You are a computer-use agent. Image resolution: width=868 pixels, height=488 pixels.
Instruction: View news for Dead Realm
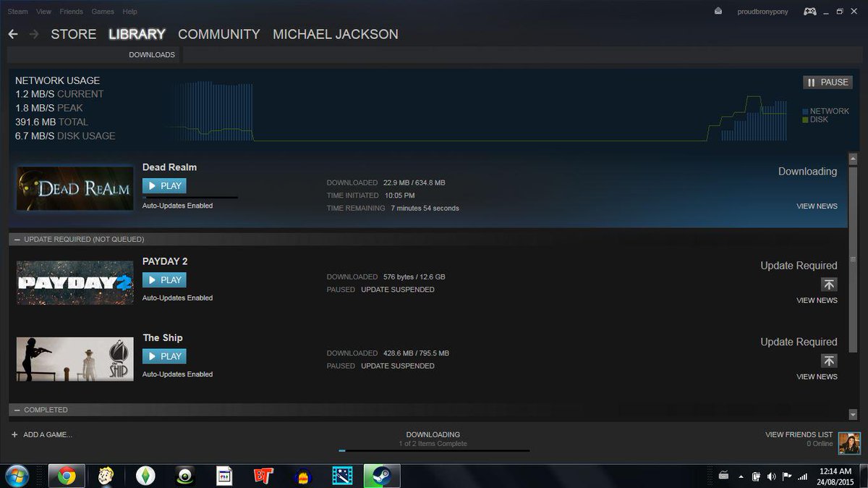pos(817,206)
